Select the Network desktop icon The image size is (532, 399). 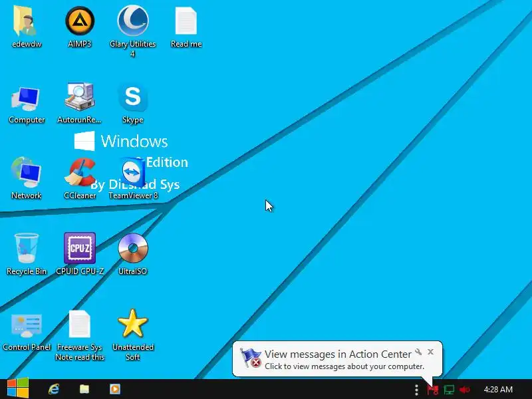click(26, 173)
